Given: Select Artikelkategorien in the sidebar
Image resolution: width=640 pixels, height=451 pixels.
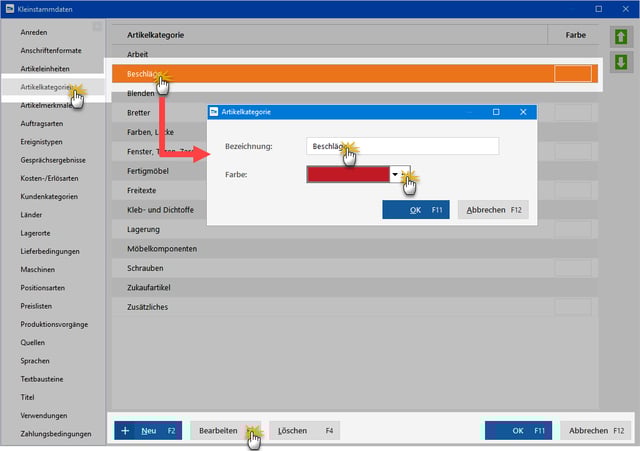Looking at the screenshot, I should (x=50, y=87).
